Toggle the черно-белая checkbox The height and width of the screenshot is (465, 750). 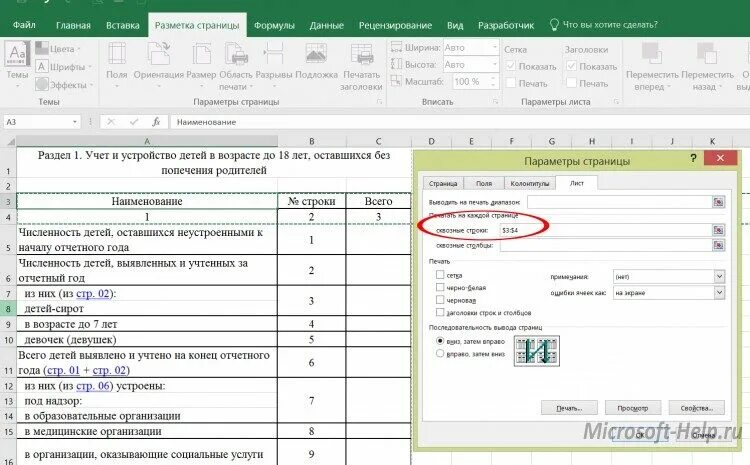440,287
